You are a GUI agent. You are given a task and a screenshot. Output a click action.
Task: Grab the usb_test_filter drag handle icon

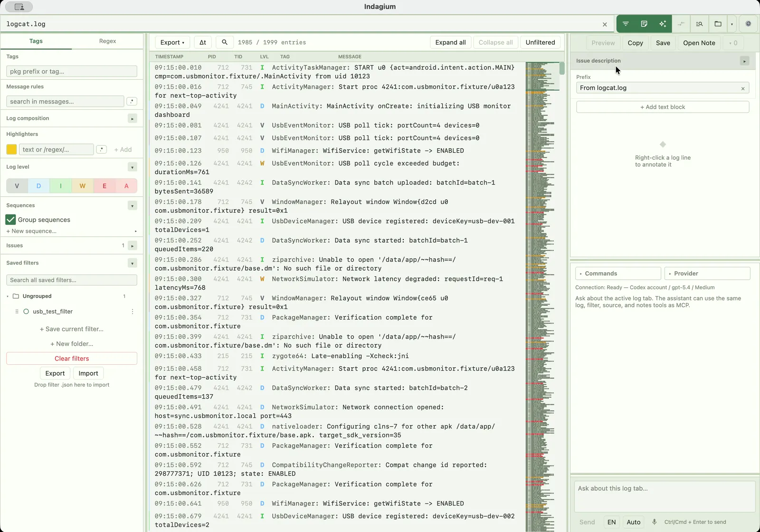tap(17, 312)
